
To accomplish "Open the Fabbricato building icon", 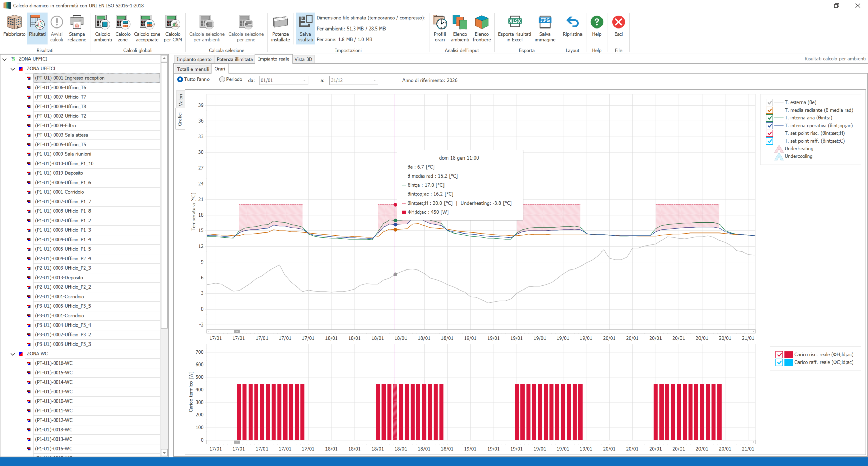I will (x=14, y=28).
